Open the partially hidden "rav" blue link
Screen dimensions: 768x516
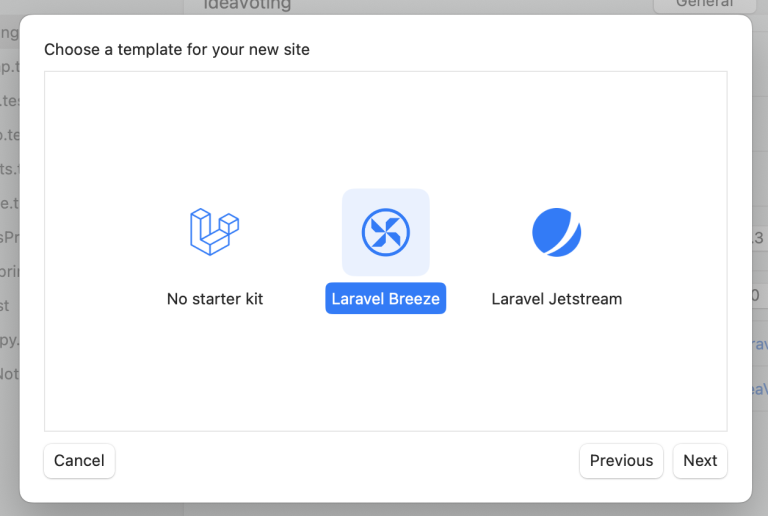click(759, 344)
